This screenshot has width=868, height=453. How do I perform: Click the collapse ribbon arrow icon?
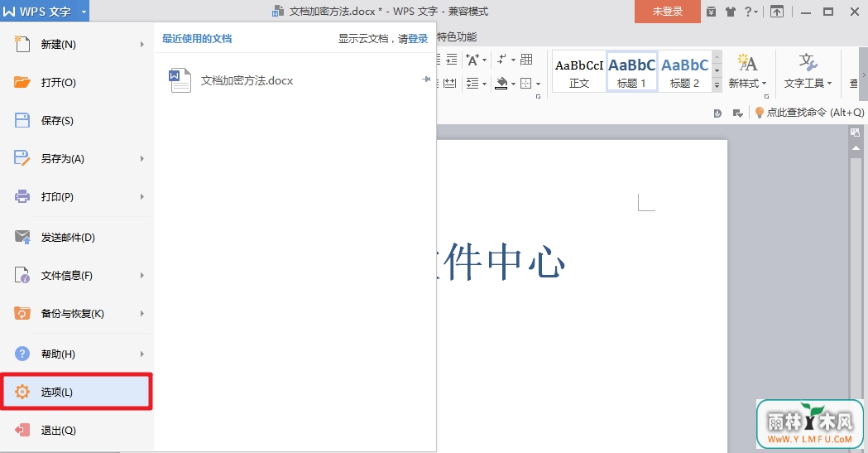click(777, 12)
